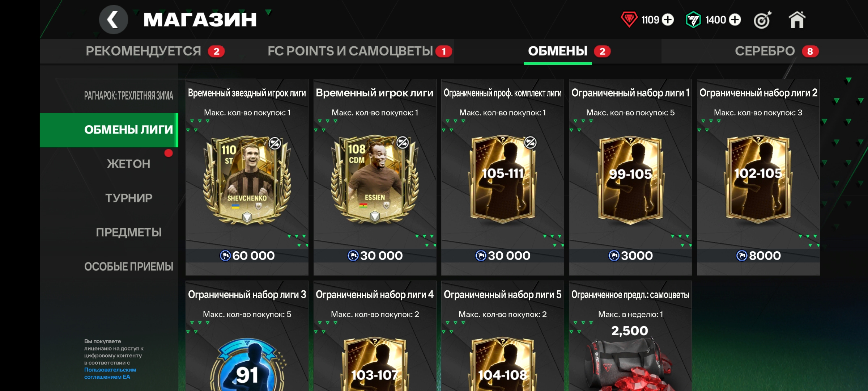Open the Турнир sidebar category
Image resolution: width=868 pixels, height=391 pixels.
128,198
